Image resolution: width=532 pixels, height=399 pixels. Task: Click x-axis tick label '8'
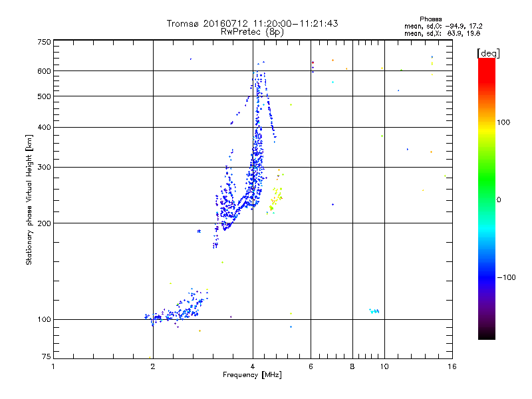click(x=352, y=366)
